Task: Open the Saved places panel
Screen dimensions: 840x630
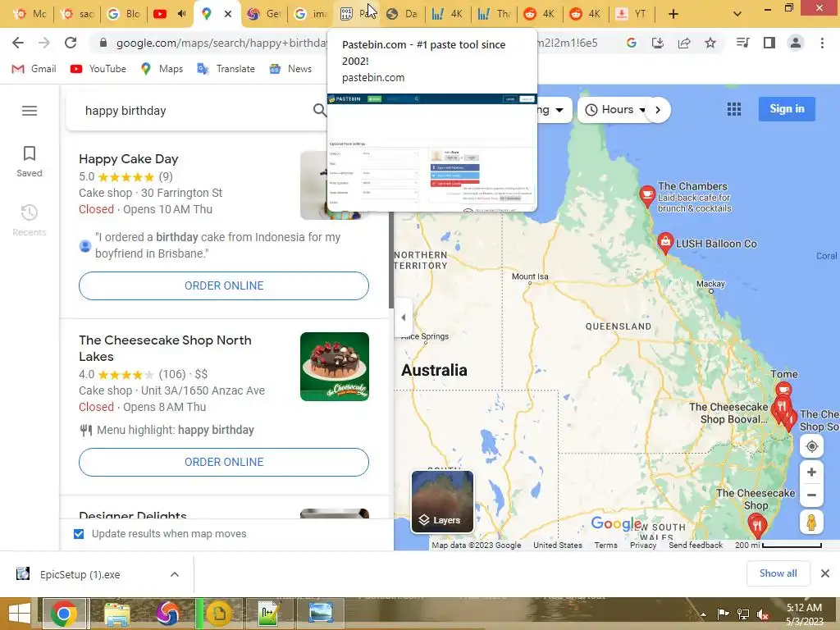Action: click(x=30, y=162)
